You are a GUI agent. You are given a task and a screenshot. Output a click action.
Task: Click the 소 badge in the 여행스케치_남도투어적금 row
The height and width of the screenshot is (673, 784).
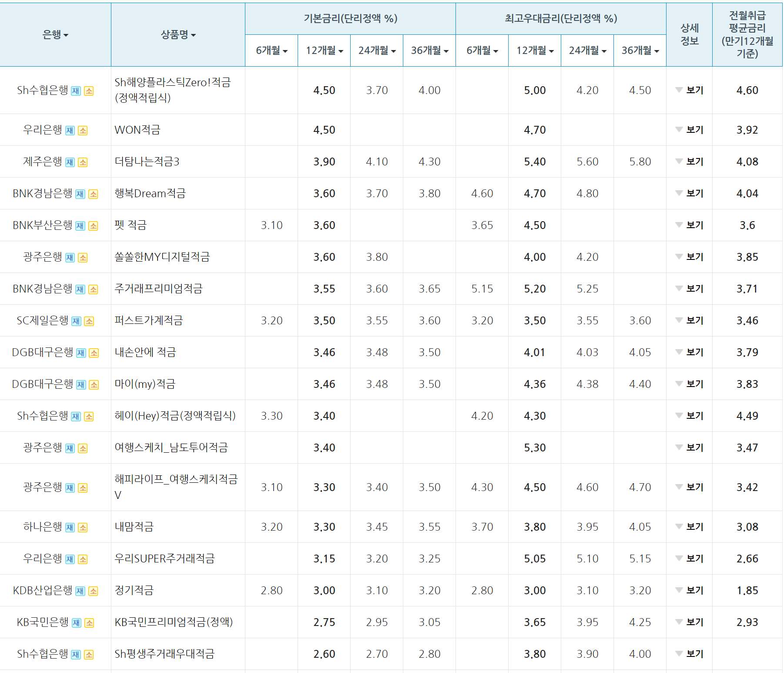pos(83,448)
